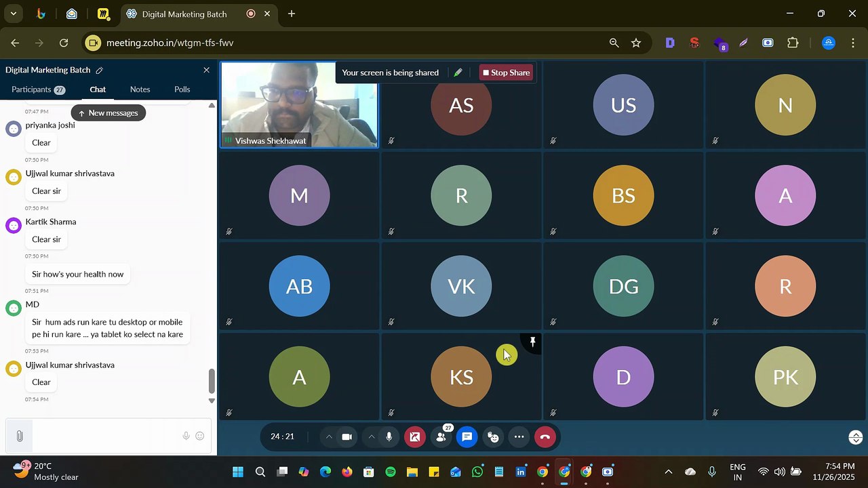Click the Stop Share button
This screenshot has height=488, width=868.
tap(506, 73)
